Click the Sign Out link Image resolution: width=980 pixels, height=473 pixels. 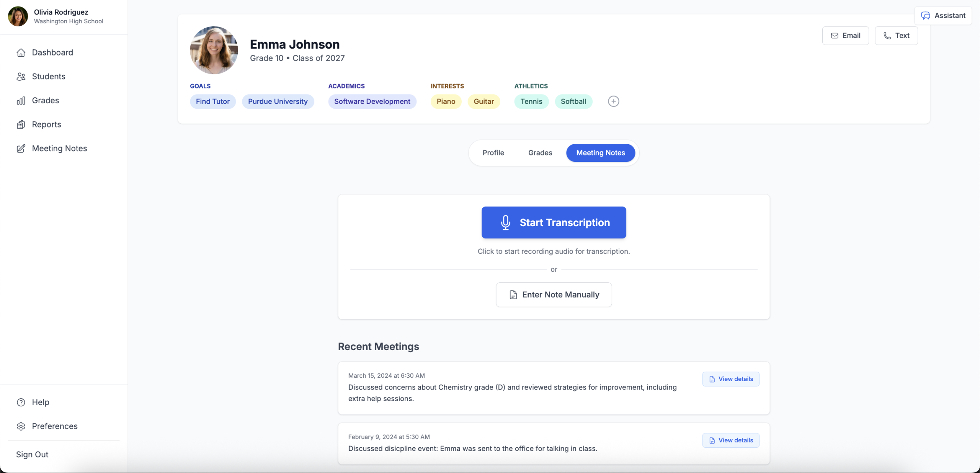(x=32, y=455)
